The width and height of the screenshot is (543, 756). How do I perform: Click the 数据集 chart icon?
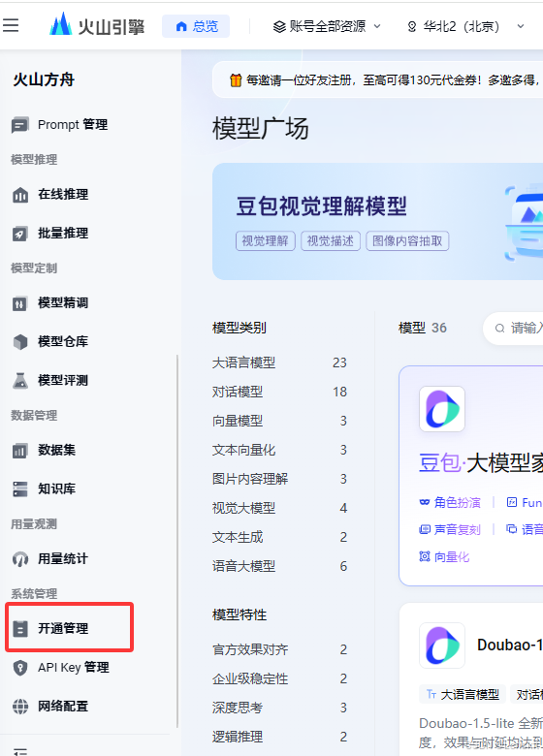click(19, 451)
